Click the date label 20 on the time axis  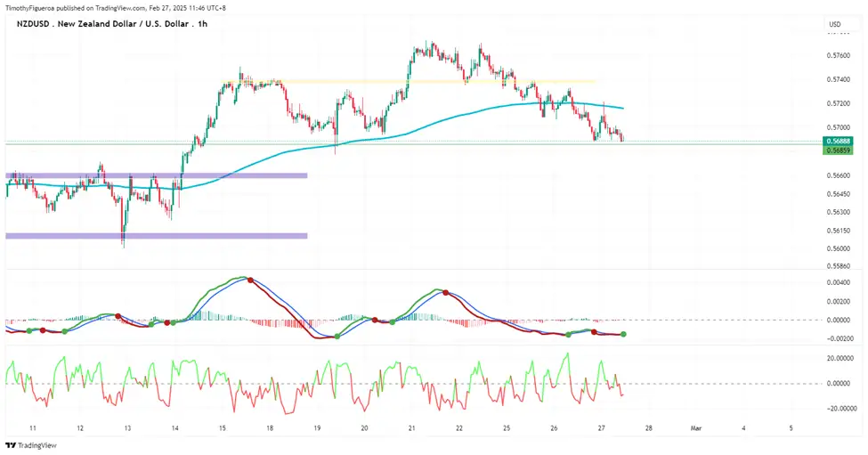pyautogui.click(x=364, y=428)
